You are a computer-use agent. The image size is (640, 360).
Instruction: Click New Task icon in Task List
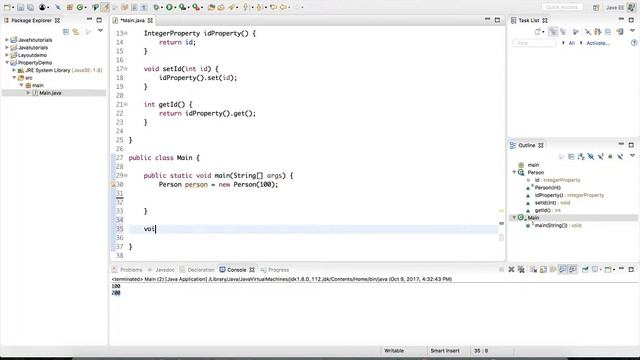click(538, 31)
